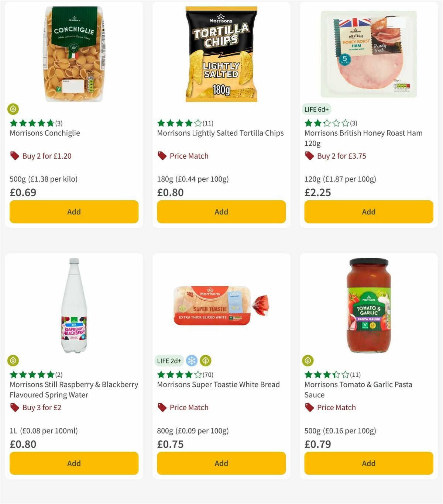The width and height of the screenshot is (443, 504).
Task: Open the Buy 2 for £3.75 ham offer
Action: tap(341, 156)
